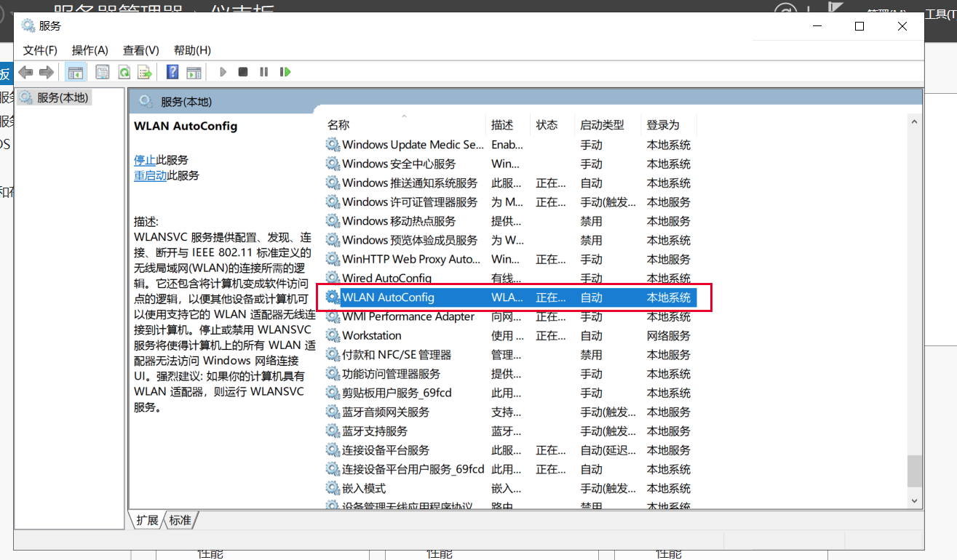Click the 重启动 link to restart the service

(x=150, y=175)
